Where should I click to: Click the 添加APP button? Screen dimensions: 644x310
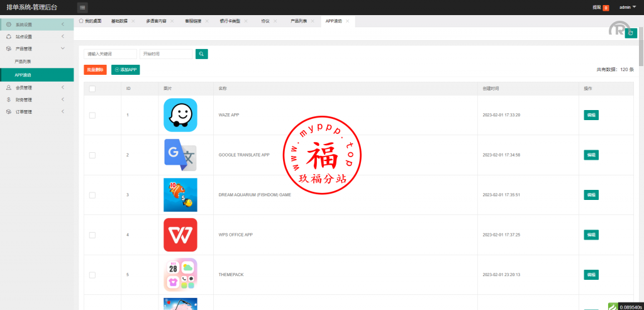125,69
